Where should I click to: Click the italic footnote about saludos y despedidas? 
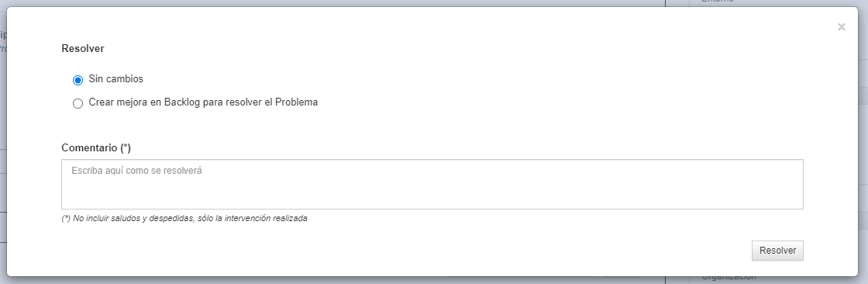pyautogui.click(x=184, y=219)
